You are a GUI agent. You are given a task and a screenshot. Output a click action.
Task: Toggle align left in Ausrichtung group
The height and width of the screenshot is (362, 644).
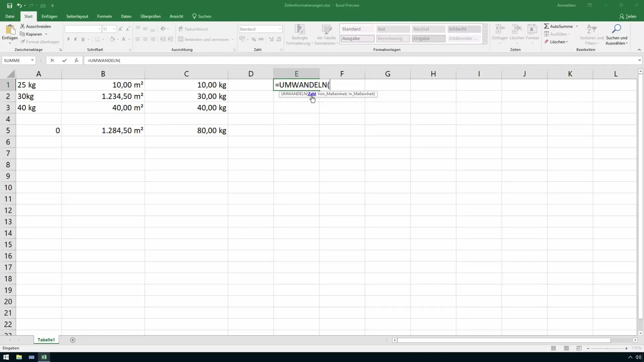click(x=138, y=39)
